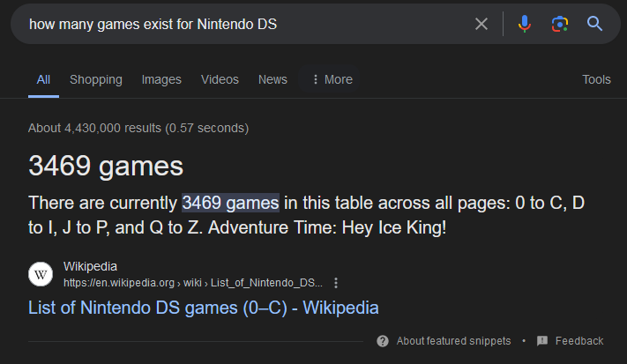Viewport: 627px width, 364px height.
Task: Open the Tools filter options
Action: pyautogui.click(x=596, y=79)
